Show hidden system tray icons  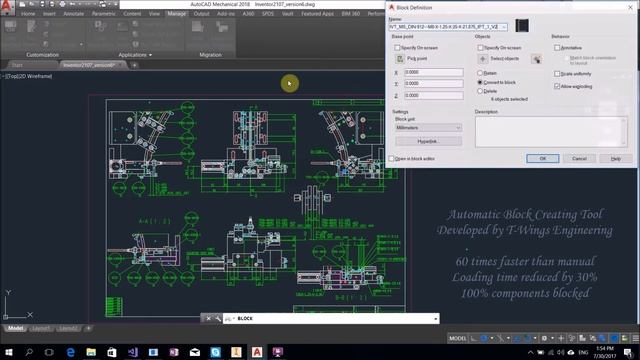[530, 352]
